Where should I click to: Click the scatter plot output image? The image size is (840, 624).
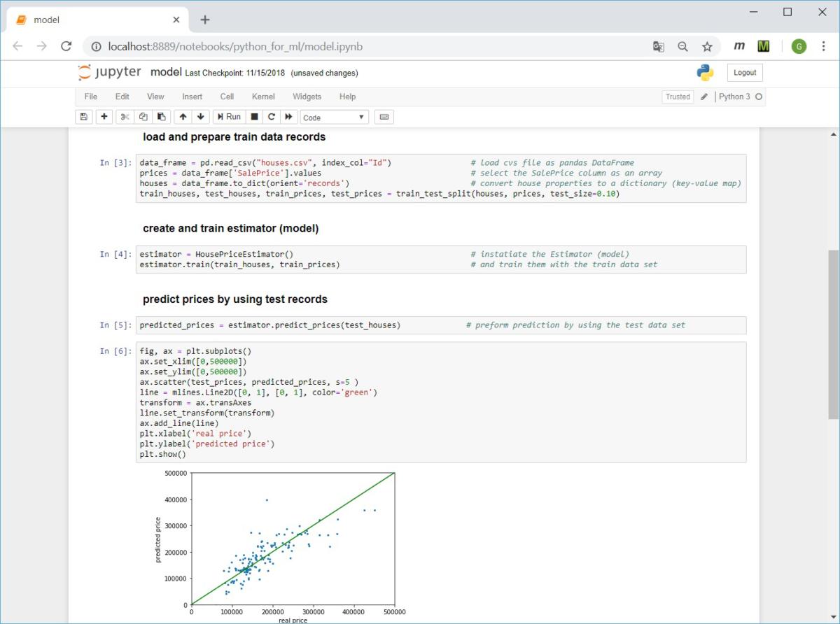279,546
